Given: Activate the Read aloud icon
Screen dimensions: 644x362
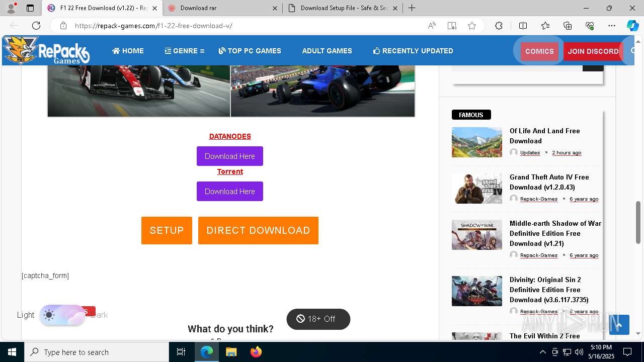Looking at the screenshot, I should (432, 26).
